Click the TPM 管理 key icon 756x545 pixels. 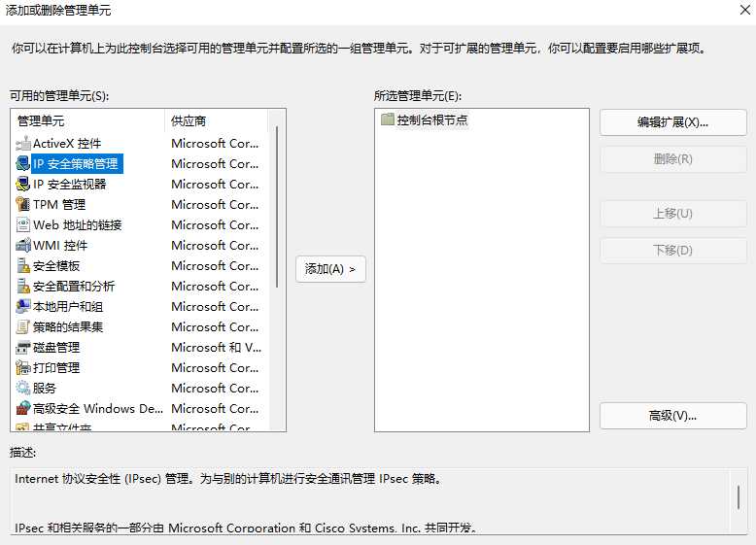click(22, 204)
